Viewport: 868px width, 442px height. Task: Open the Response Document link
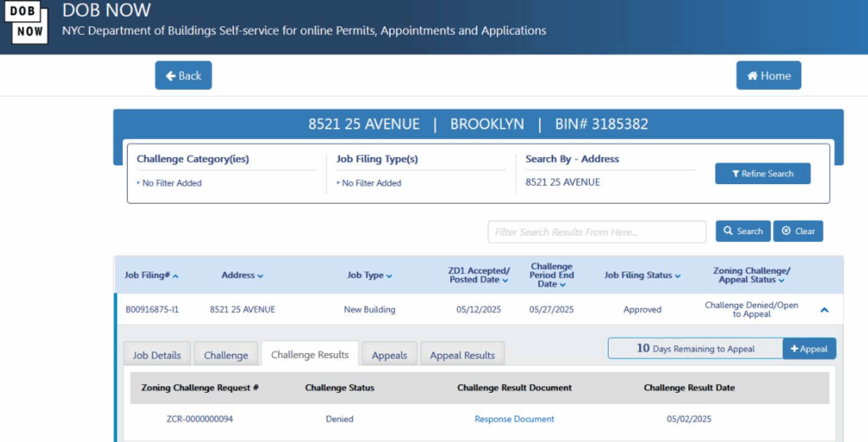click(x=515, y=419)
